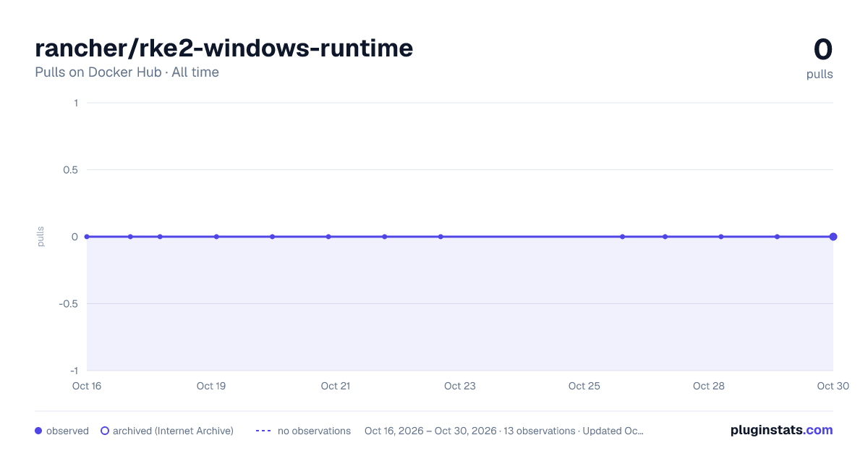
Task: Click the highlighted Oct 30 data point
Action: coord(833,237)
